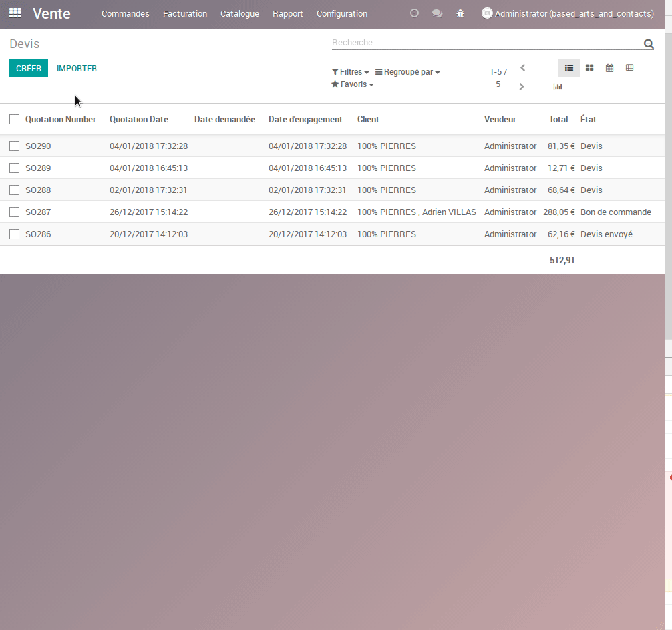Open the Graph view
Image resolution: width=672 pixels, height=630 pixels.
(x=558, y=86)
